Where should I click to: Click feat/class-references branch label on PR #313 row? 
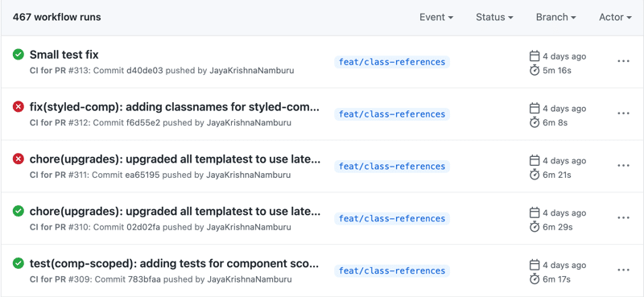click(392, 62)
